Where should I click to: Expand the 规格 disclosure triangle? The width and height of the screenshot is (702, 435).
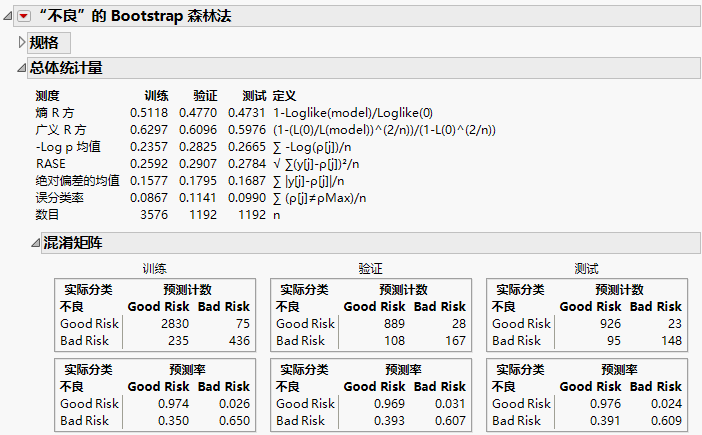[22, 42]
